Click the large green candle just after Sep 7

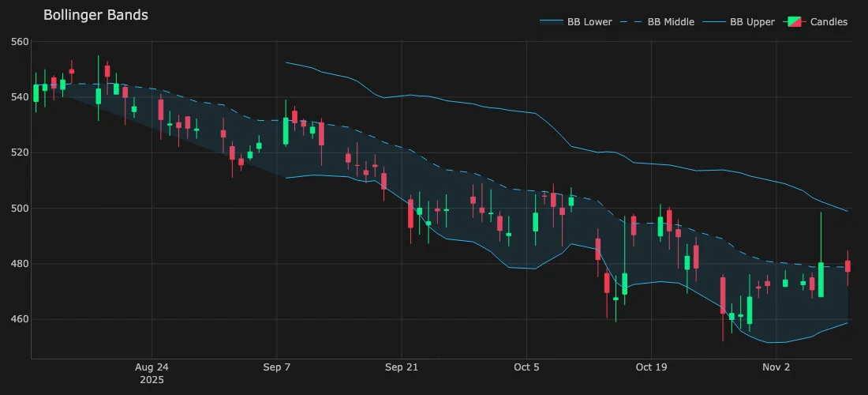click(286, 131)
